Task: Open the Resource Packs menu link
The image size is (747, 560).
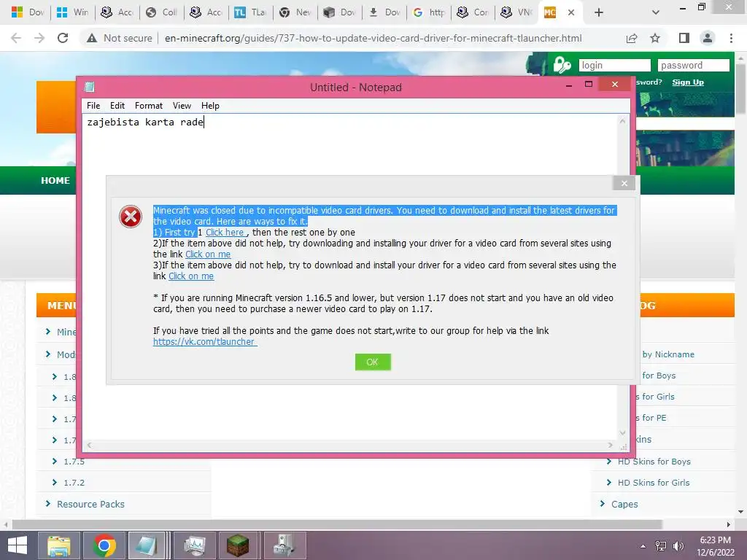Action: (x=90, y=504)
